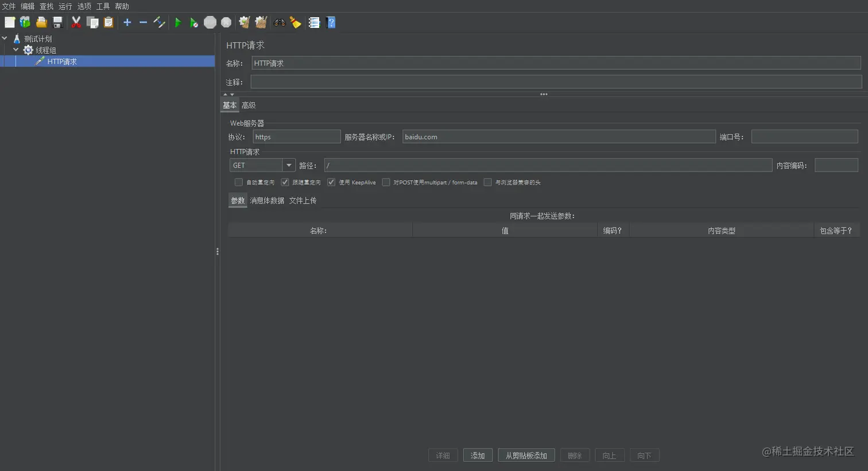Open the Templates icon in toolbar

coord(25,22)
